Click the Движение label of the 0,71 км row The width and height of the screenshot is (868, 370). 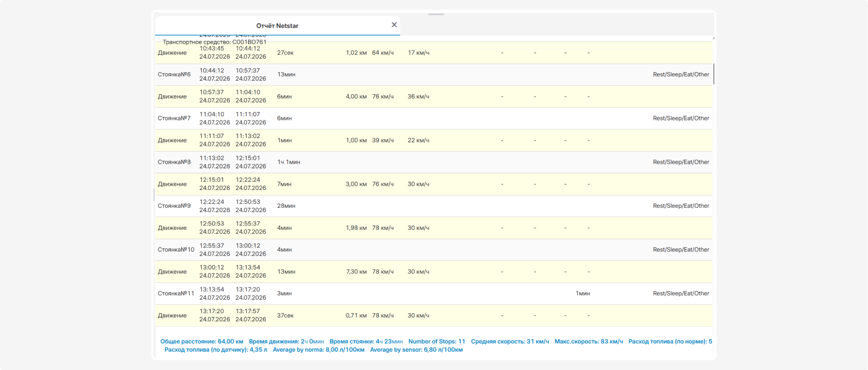tap(172, 316)
